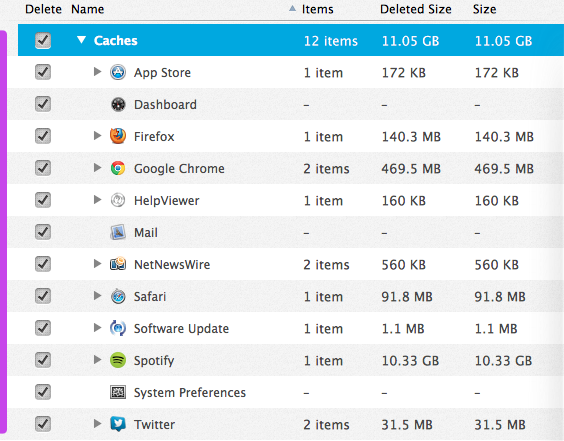The width and height of the screenshot is (564, 441).
Task: Click the NetNewsWire icon
Action: [118, 264]
